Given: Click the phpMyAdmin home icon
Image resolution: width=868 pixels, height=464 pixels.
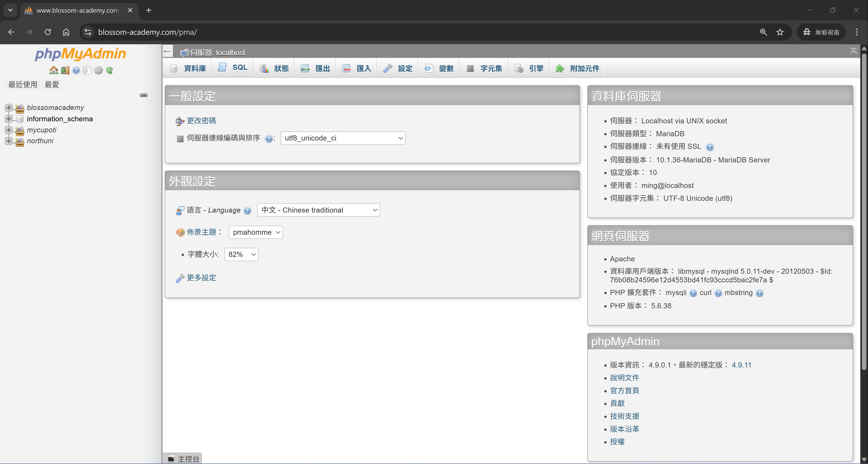Looking at the screenshot, I should [54, 70].
